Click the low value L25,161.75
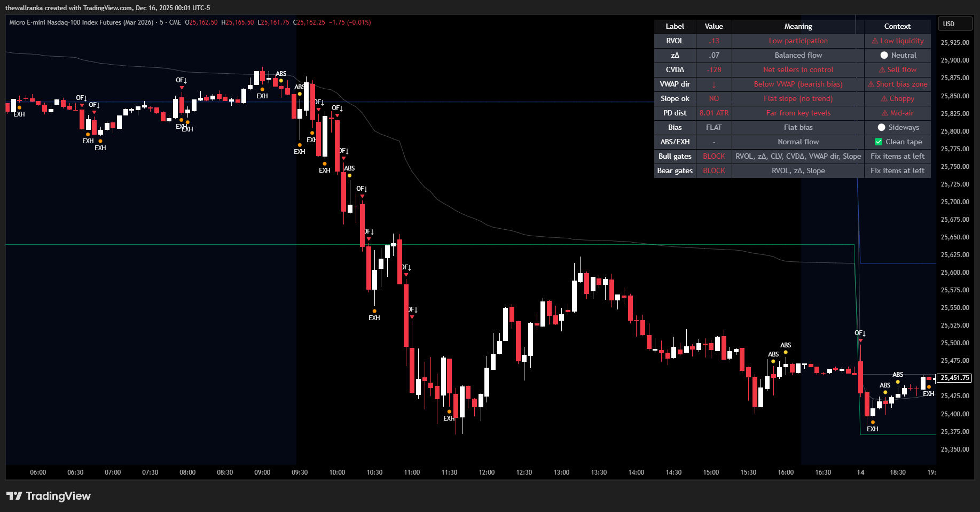 [273, 22]
